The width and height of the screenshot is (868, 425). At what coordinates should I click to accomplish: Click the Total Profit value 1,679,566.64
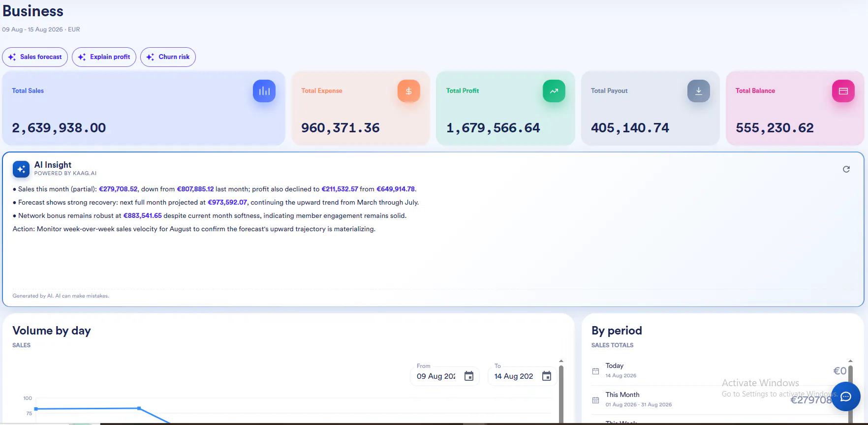coord(493,128)
